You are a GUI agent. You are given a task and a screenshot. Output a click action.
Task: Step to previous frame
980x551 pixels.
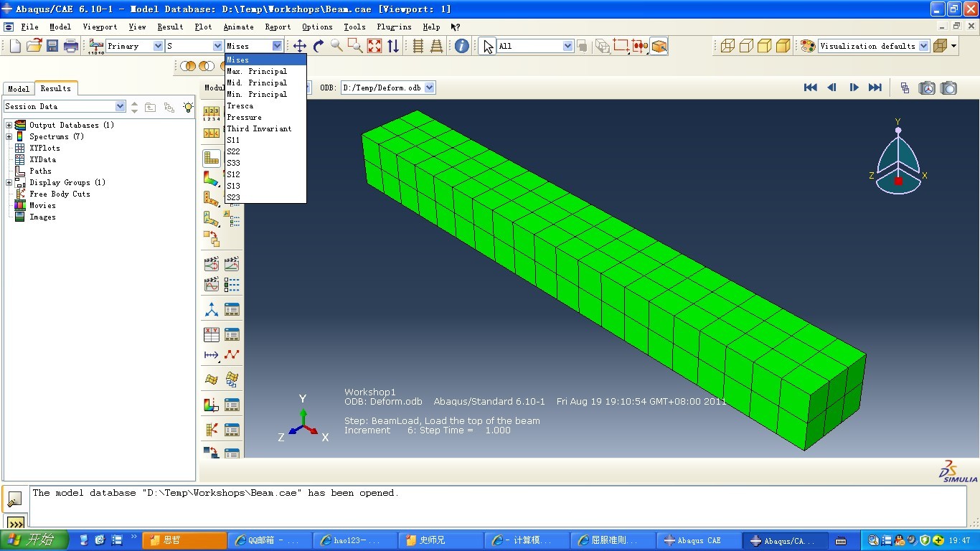(x=832, y=88)
